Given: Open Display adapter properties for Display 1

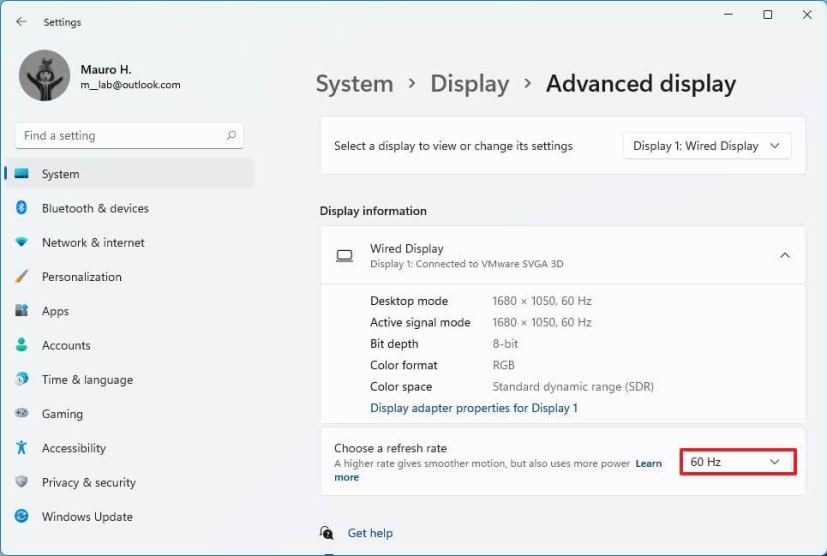Looking at the screenshot, I should (x=473, y=408).
